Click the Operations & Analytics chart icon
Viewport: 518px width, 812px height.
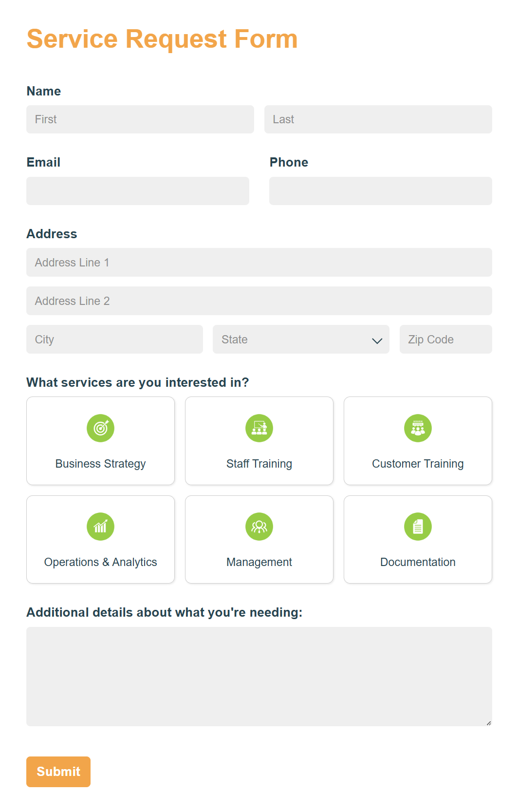[100, 526]
